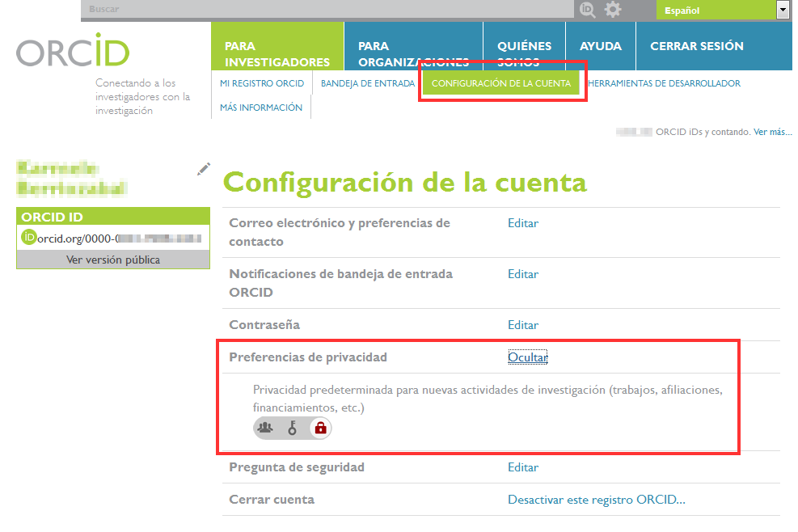The height and width of the screenshot is (532, 798).
Task: Open Para Investigadores menu
Action: click(x=277, y=46)
